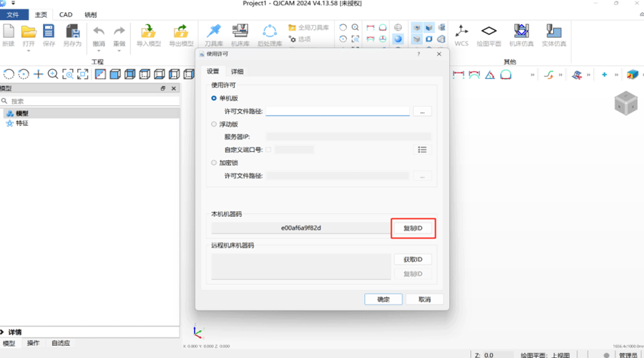The height and width of the screenshot is (358, 644).
Task: Select the 单机版 standalone license option
Action: coord(214,98)
